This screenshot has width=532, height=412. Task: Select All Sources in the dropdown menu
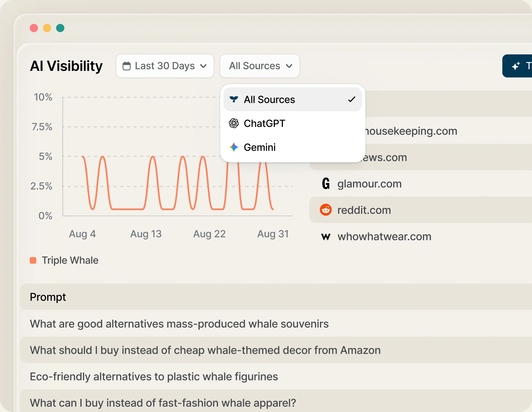(293, 99)
